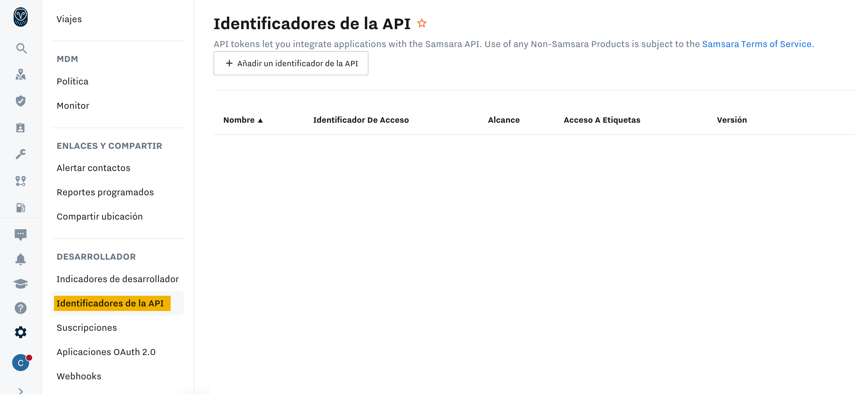Open the settings gear icon
Screen dimensions: 868x396
click(21, 332)
